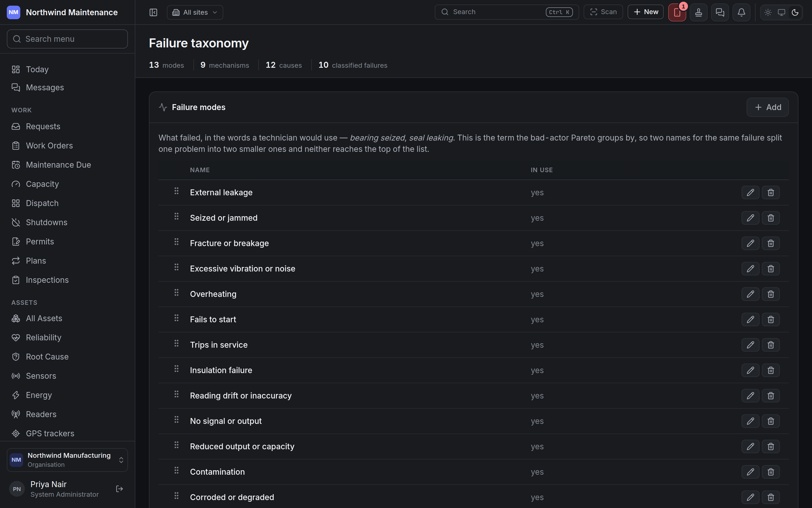Delete the Seized or jammed mode
The height and width of the screenshot is (508, 812).
click(x=771, y=218)
